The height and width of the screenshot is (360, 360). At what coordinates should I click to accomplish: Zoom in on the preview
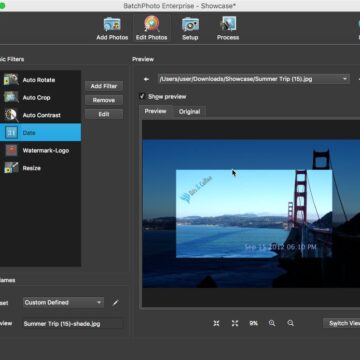[272, 323]
